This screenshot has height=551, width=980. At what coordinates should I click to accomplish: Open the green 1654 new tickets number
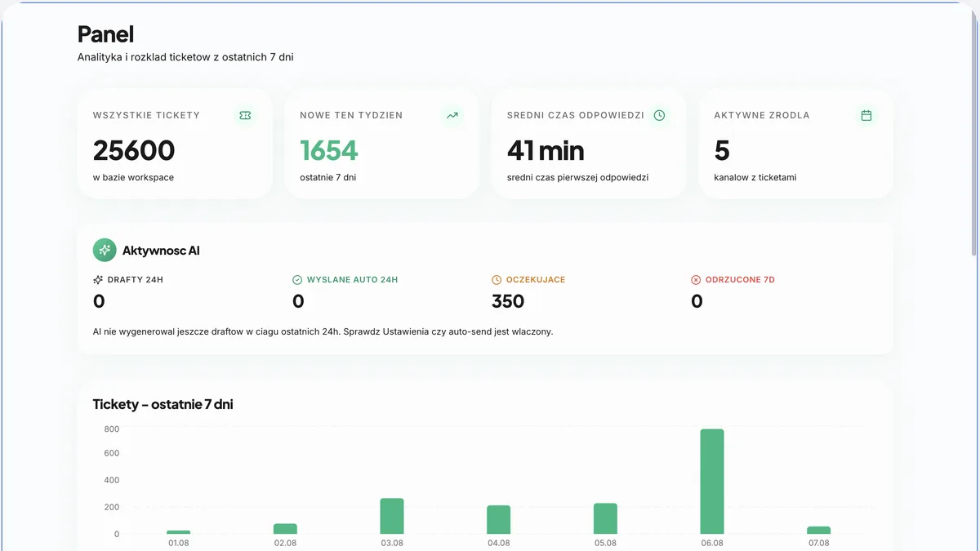[x=329, y=151]
